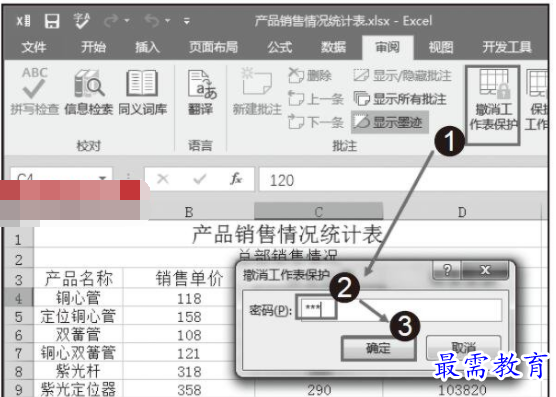Toggle 显示墨迹 show ink
The image size is (556, 397).
(390, 123)
